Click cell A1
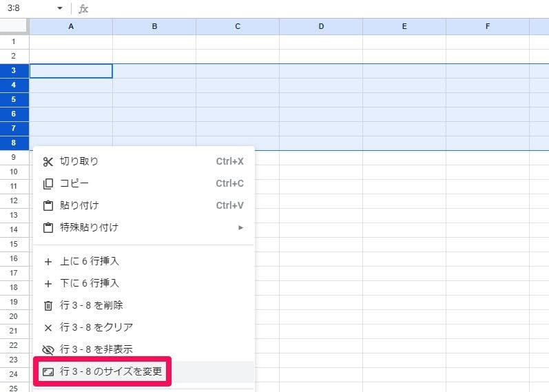Viewport: 549px width, 392px height. click(x=71, y=42)
